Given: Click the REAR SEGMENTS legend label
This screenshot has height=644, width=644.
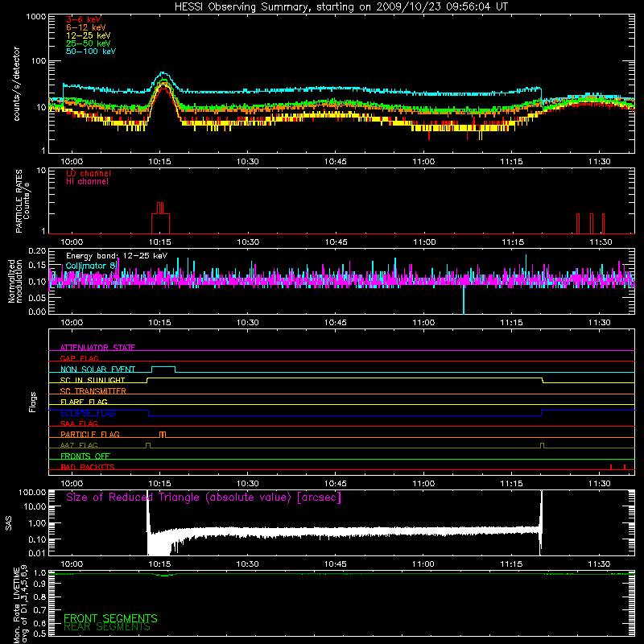Looking at the screenshot, I should 107,627.
